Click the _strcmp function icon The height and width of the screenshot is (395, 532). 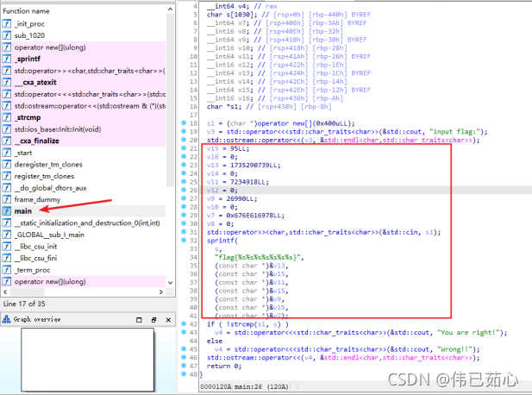pos(6,117)
